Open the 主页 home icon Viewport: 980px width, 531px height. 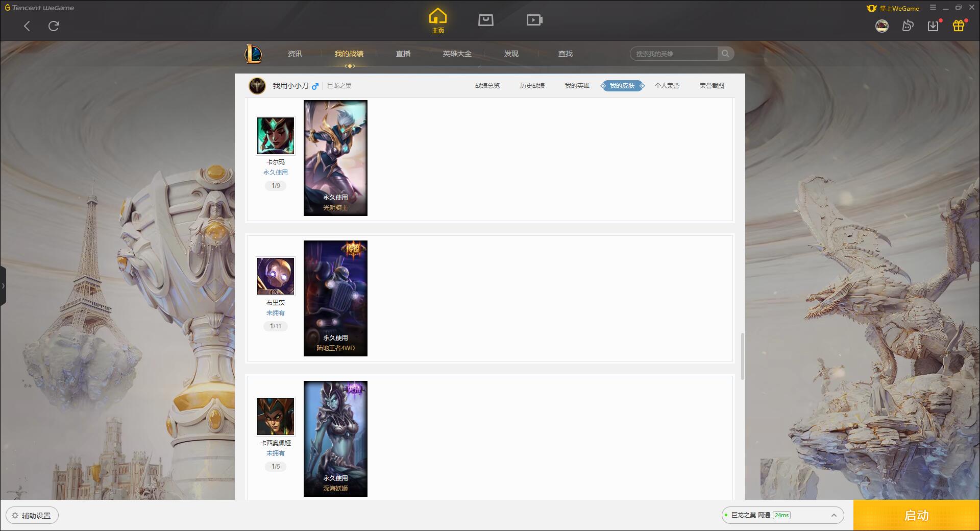point(438,21)
